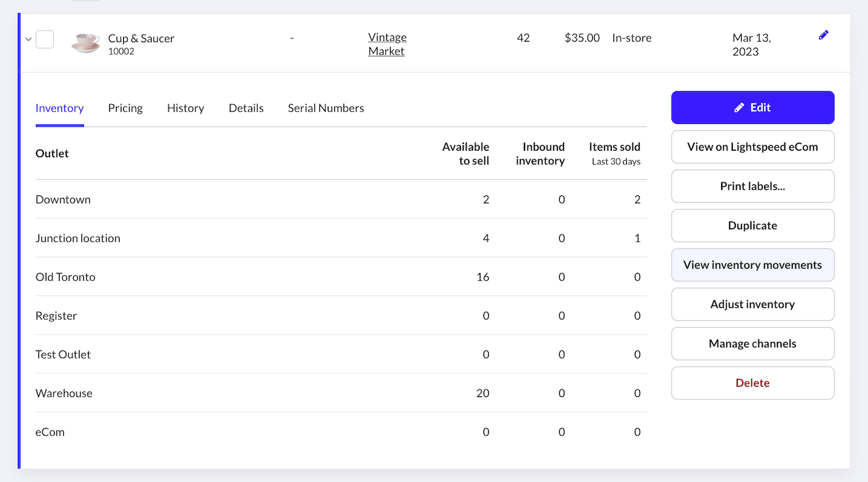Viewport: 868px width, 482px height.
Task: Select the Details tab
Action: click(246, 108)
